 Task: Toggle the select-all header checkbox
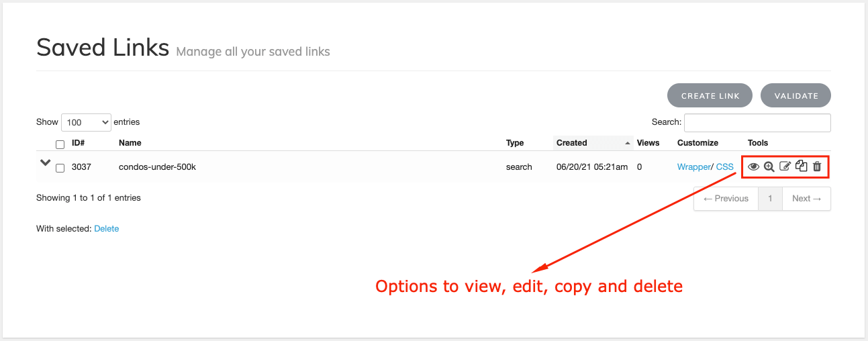click(x=60, y=144)
